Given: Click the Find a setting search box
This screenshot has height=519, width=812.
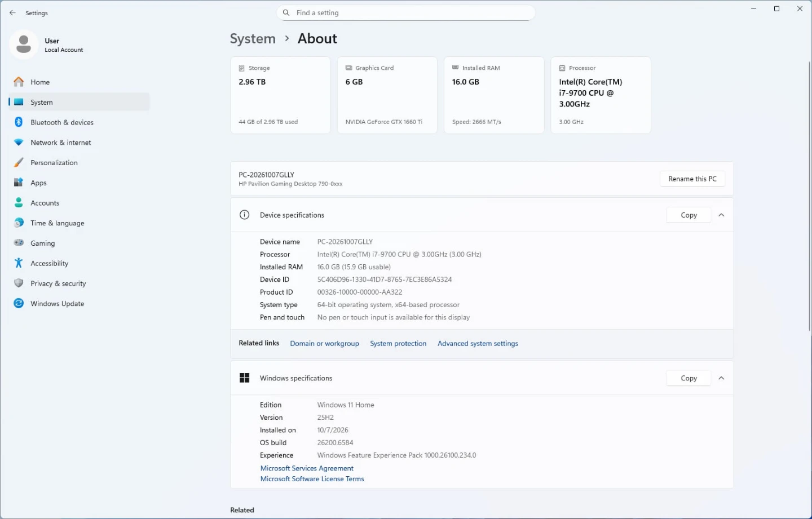Looking at the screenshot, I should (x=405, y=12).
